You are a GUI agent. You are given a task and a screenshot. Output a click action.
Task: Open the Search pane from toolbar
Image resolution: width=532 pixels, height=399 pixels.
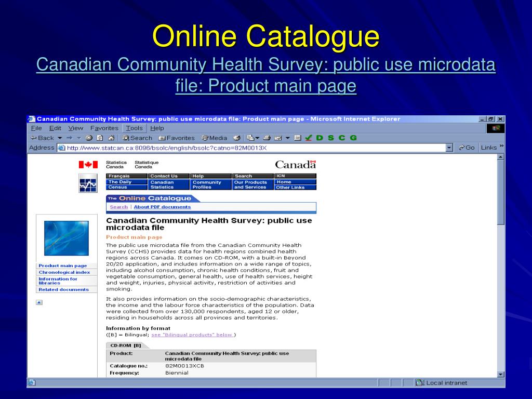[x=137, y=138]
